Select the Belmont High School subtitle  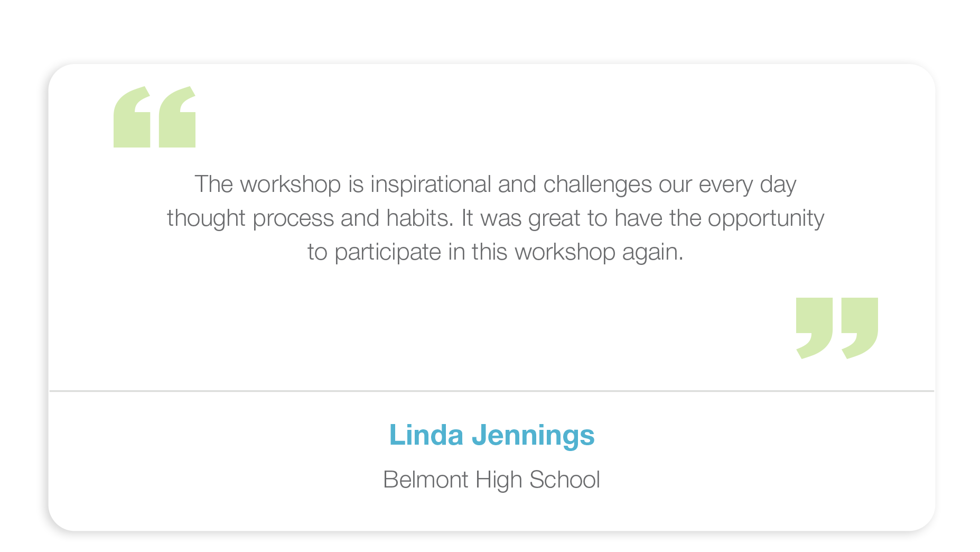pos(491,480)
